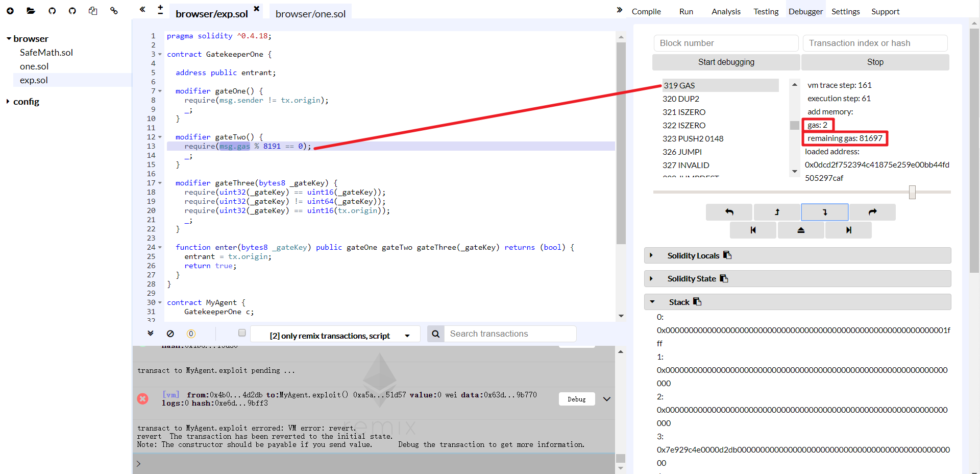Screen dimensions: 980x474
Task: Connect to localhost via link icon
Action: (114, 11)
